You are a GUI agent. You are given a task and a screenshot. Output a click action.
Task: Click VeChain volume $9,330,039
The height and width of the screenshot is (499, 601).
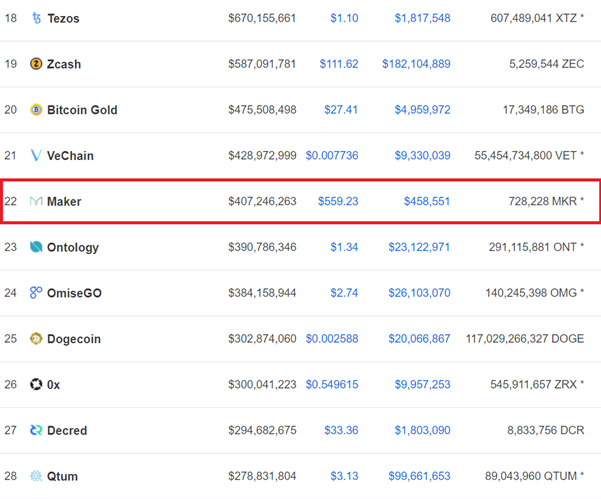coord(422,155)
